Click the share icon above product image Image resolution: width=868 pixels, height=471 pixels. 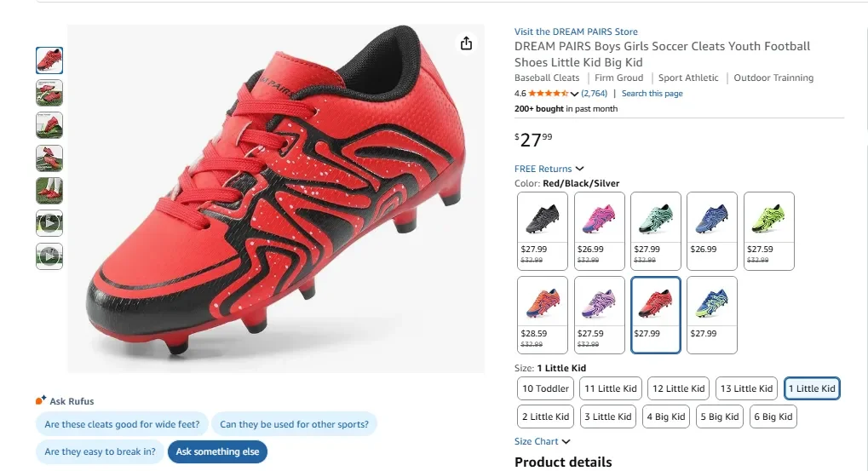click(466, 43)
